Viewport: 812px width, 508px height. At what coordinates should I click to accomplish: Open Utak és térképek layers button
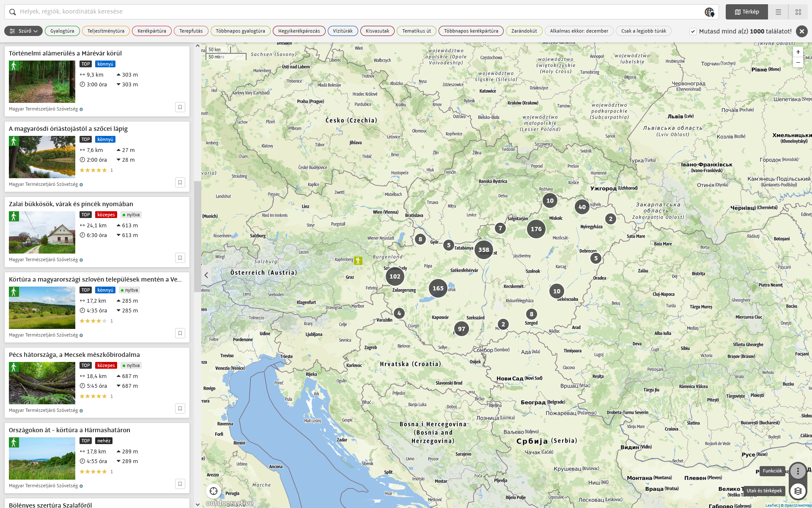pos(798,491)
